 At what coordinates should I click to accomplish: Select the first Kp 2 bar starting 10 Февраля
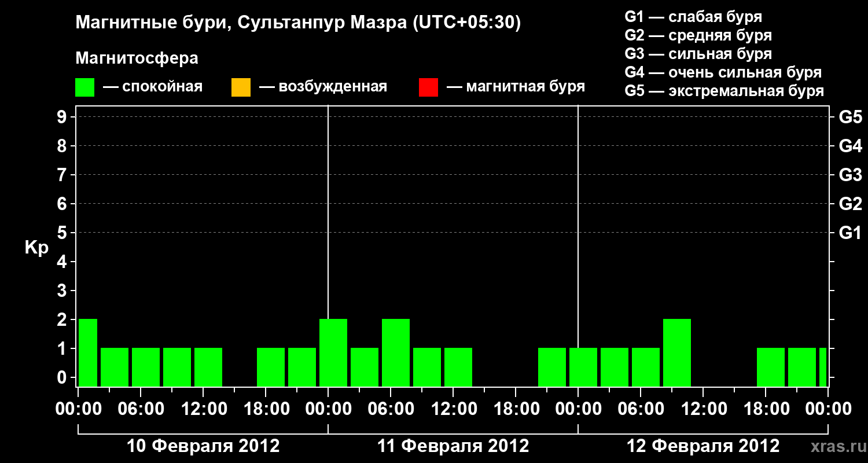pos(88,352)
